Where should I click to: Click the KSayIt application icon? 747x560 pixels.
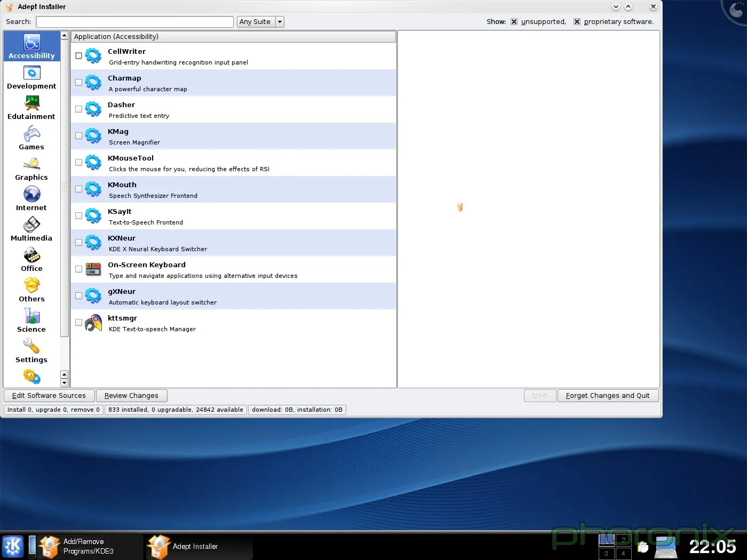(x=93, y=215)
